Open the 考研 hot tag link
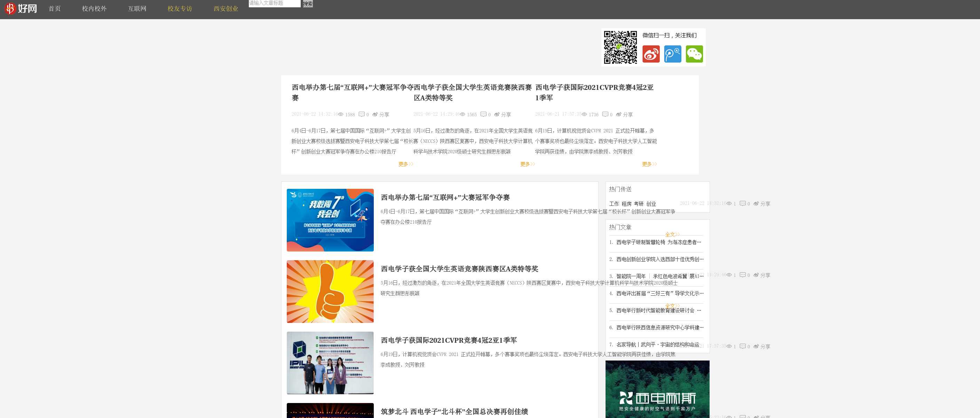 coord(639,204)
